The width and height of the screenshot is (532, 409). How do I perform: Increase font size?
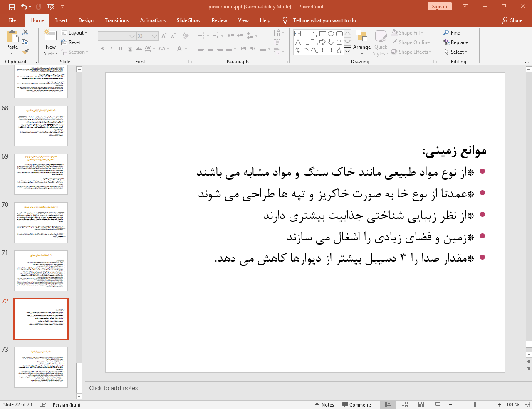164,36
